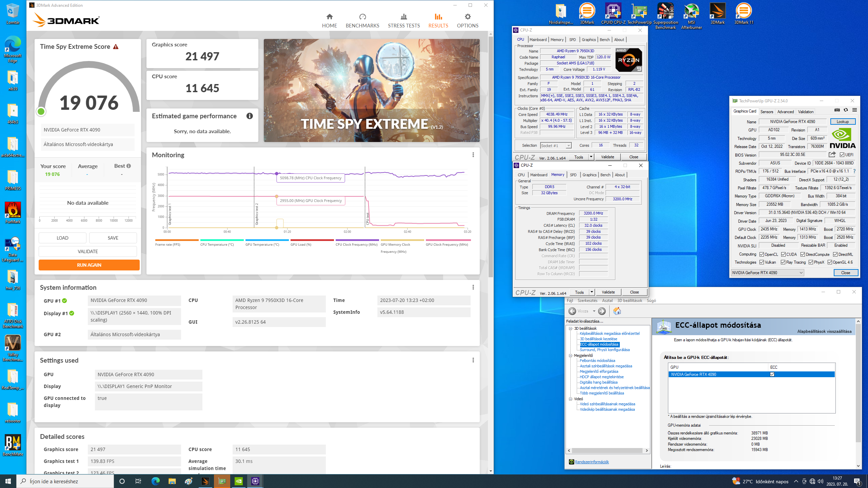
Task: Open the Tools dropdown arrow in CPU-Z CPU window
Action: coord(591,157)
